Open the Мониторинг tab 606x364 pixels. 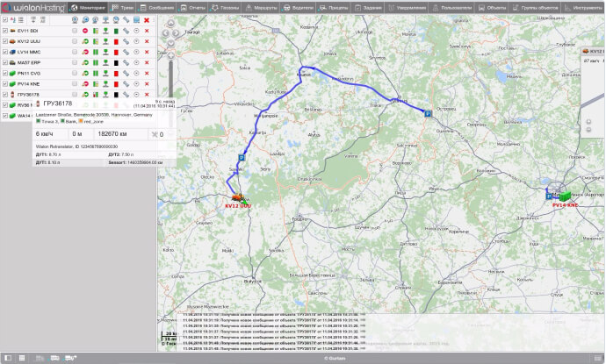(x=88, y=8)
